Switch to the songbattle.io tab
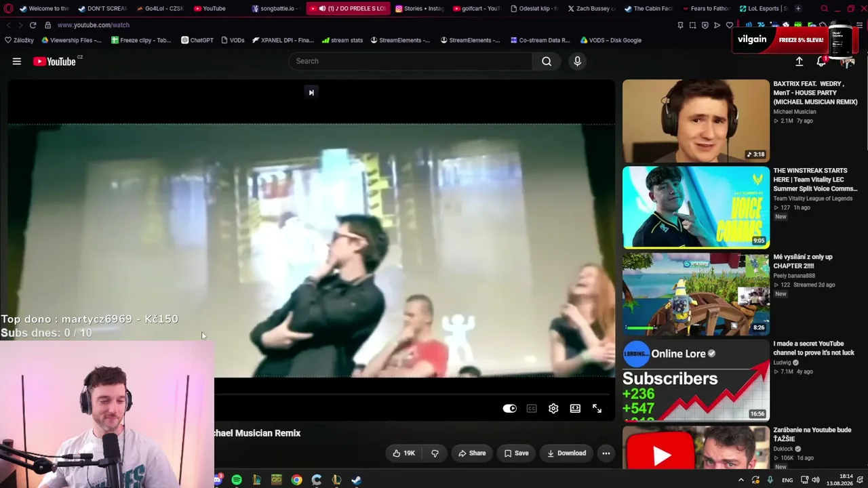 275,9
